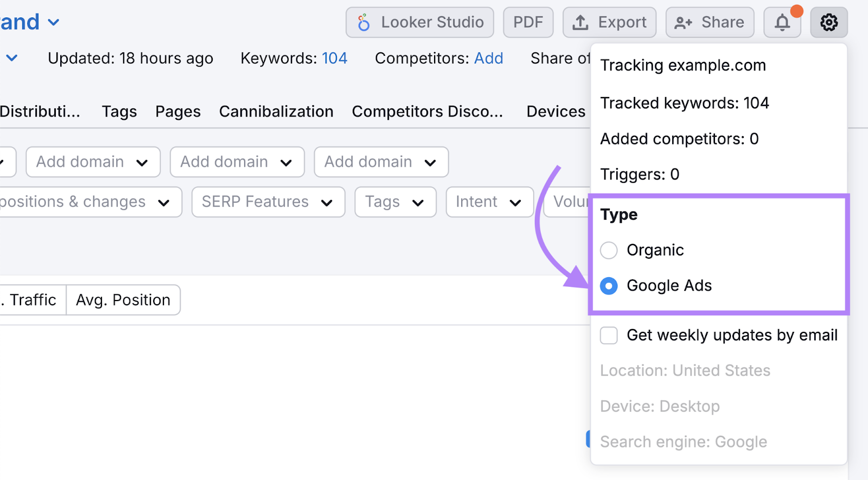Click the Looker Studio button
Viewport: 868px width, 480px height.
point(419,23)
